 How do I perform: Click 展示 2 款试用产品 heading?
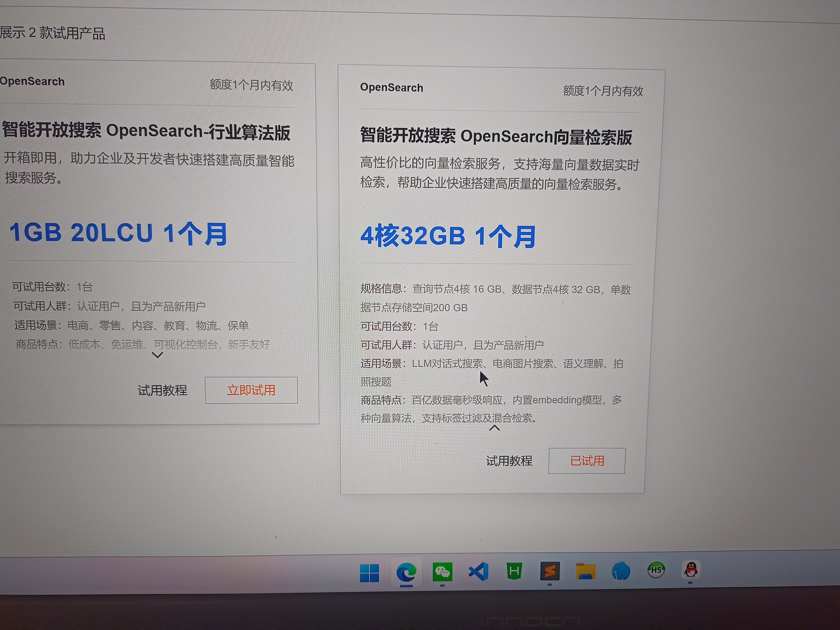52,33
